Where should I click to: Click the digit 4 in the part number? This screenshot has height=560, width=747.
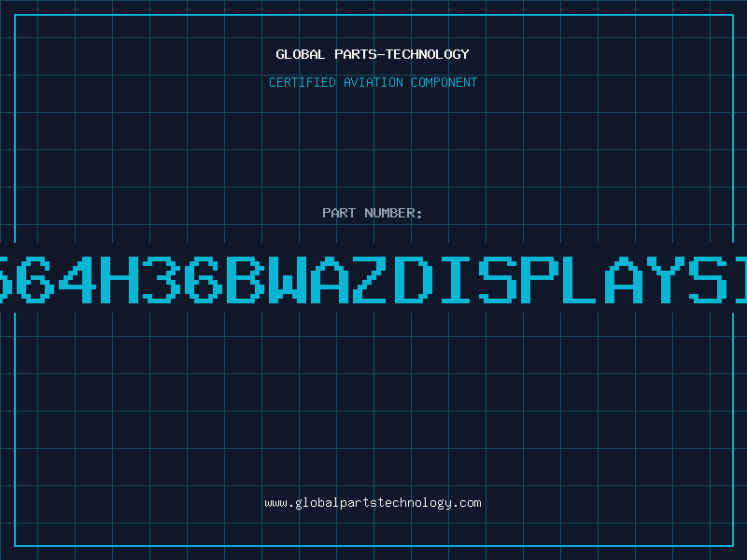click(x=76, y=280)
